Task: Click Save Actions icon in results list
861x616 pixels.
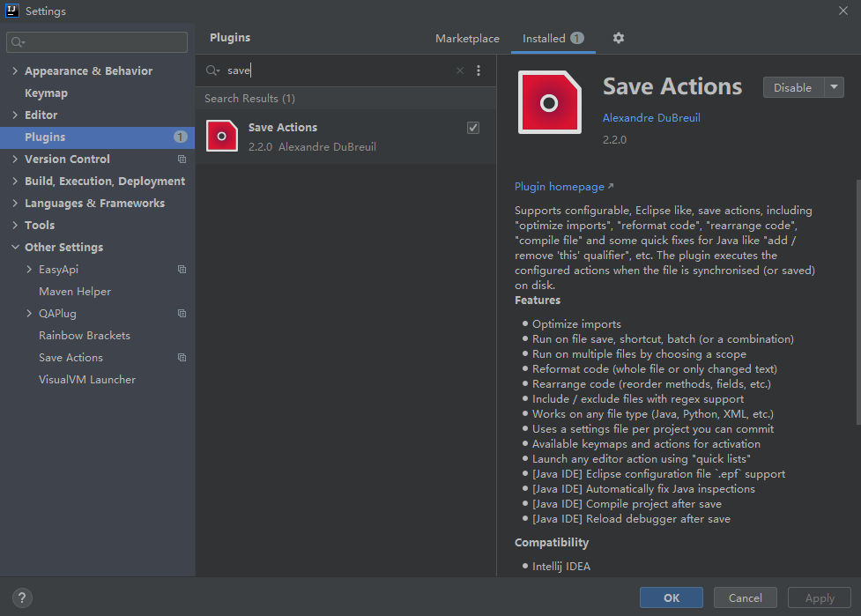Action: pyautogui.click(x=222, y=136)
